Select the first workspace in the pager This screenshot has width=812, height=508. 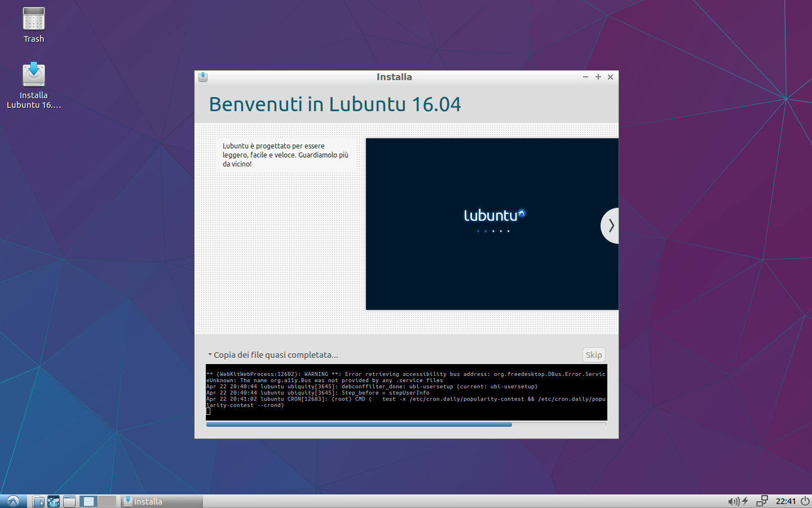[x=88, y=501]
